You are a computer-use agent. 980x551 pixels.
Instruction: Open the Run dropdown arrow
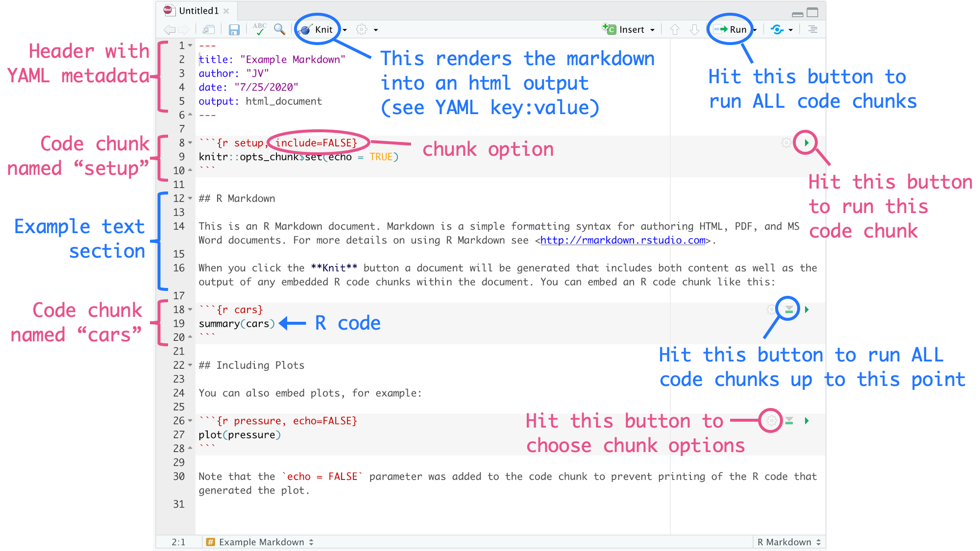(755, 30)
